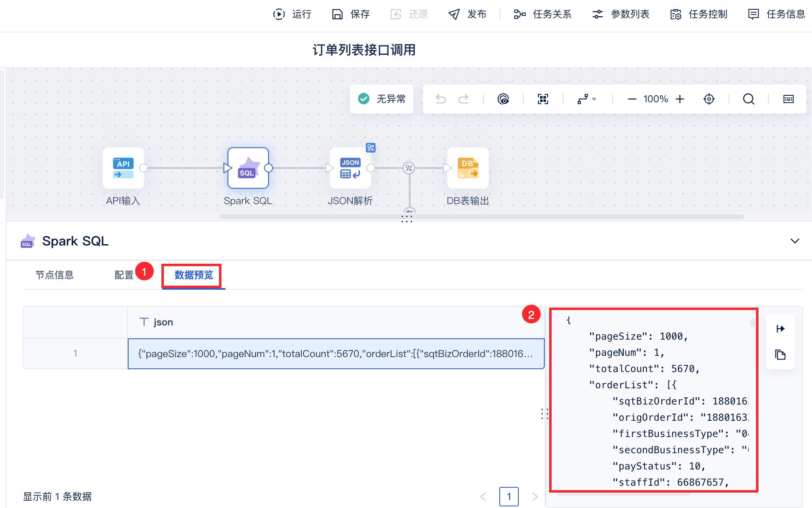The height and width of the screenshot is (508, 812).
Task: Click the fit-to-screen icon in canvas toolbar
Action: click(543, 99)
